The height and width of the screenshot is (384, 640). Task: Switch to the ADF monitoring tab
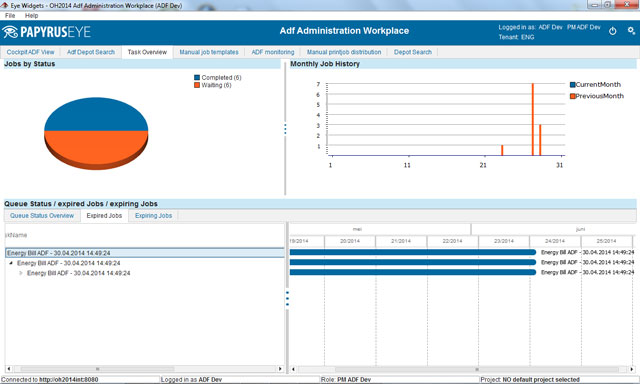click(273, 52)
